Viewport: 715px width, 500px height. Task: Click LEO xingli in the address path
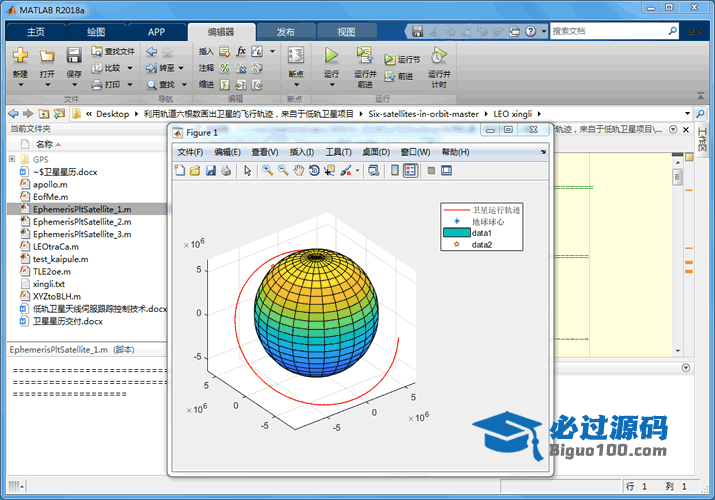coord(513,114)
